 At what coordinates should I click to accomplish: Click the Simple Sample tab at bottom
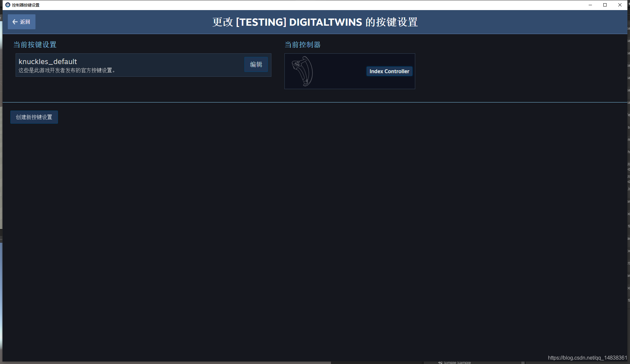click(x=457, y=362)
